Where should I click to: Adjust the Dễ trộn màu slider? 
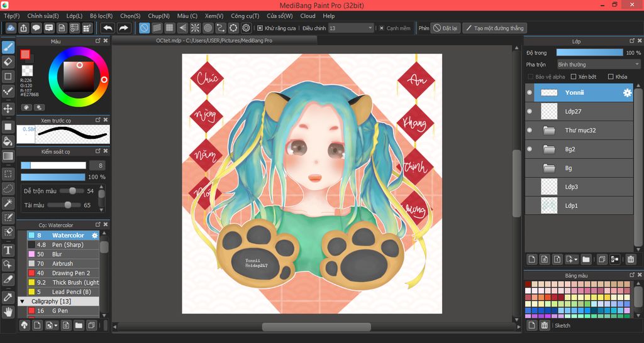pos(72,191)
